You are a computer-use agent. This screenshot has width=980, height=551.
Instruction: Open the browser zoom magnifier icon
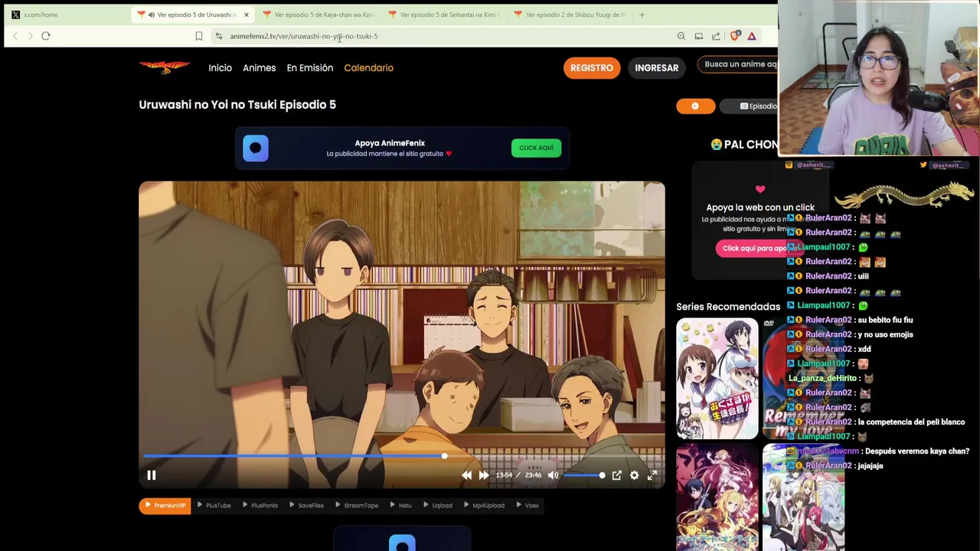click(681, 36)
